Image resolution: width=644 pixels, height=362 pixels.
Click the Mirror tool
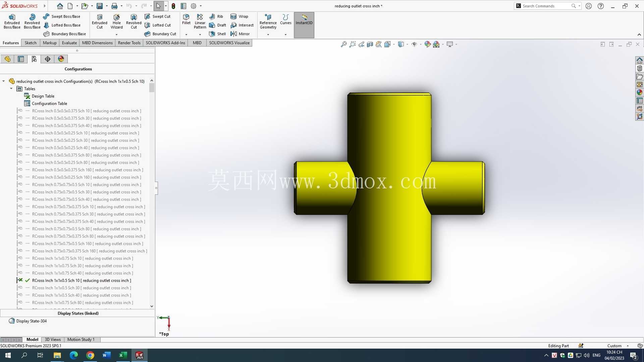pyautogui.click(x=240, y=34)
